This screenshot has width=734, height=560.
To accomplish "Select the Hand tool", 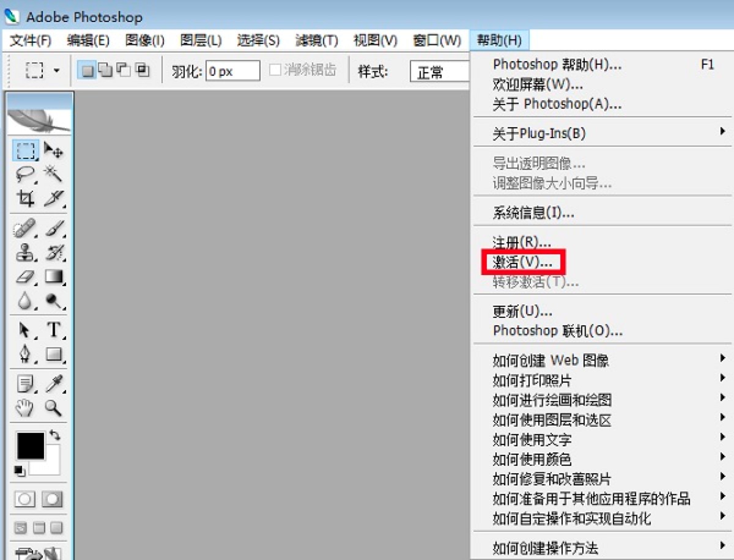I will pos(24,408).
